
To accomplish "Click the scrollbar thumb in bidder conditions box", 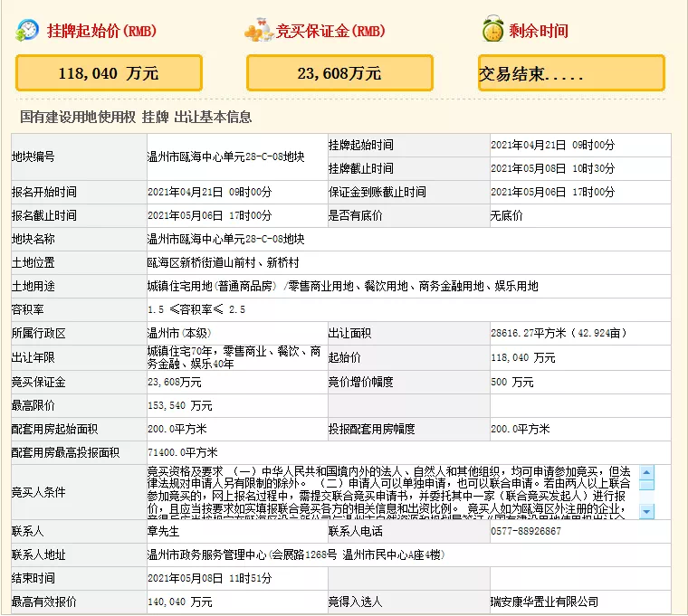I will [646, 484].
